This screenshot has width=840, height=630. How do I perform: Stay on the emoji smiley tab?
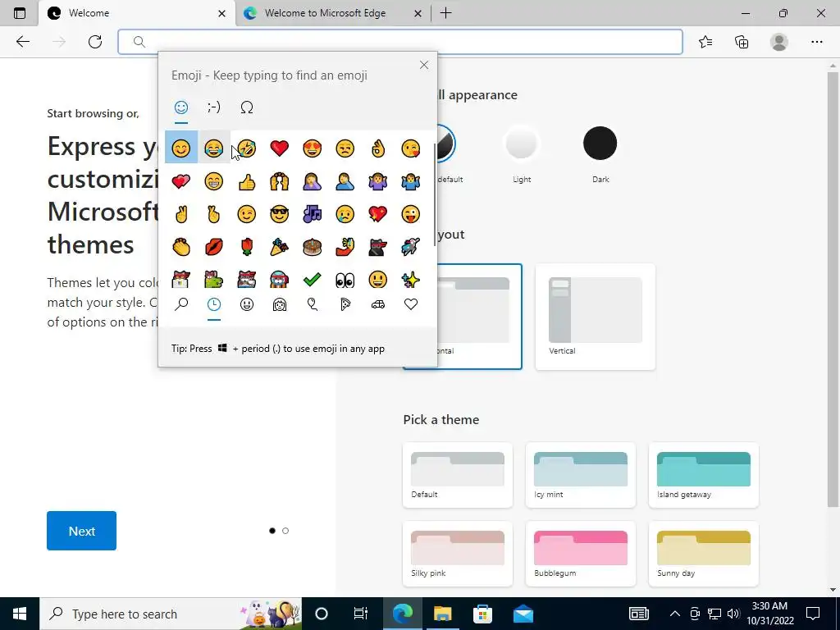point(181,107)
